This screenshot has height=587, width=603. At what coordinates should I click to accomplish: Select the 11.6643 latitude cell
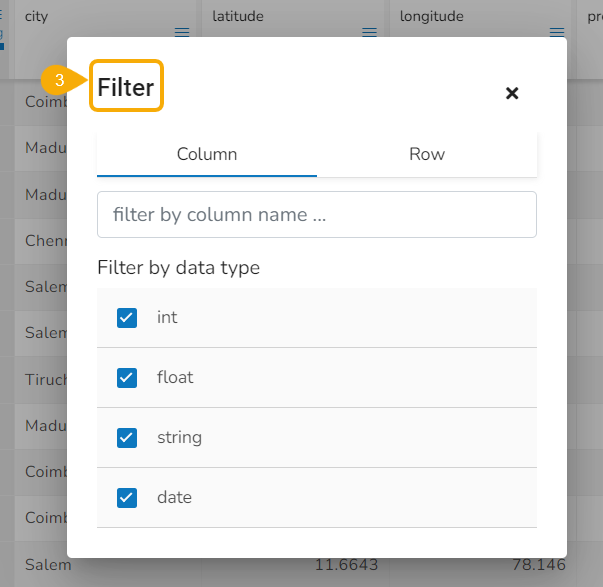pos(346,566)
